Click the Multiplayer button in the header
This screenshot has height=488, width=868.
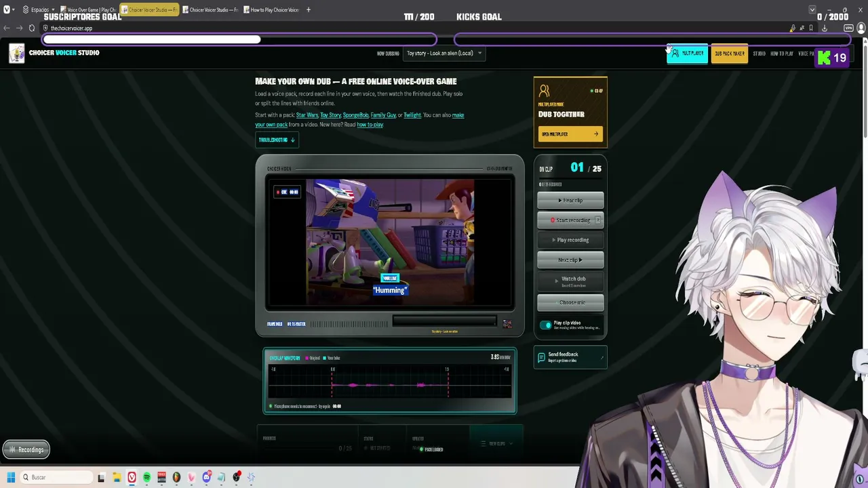coord(687,54)
